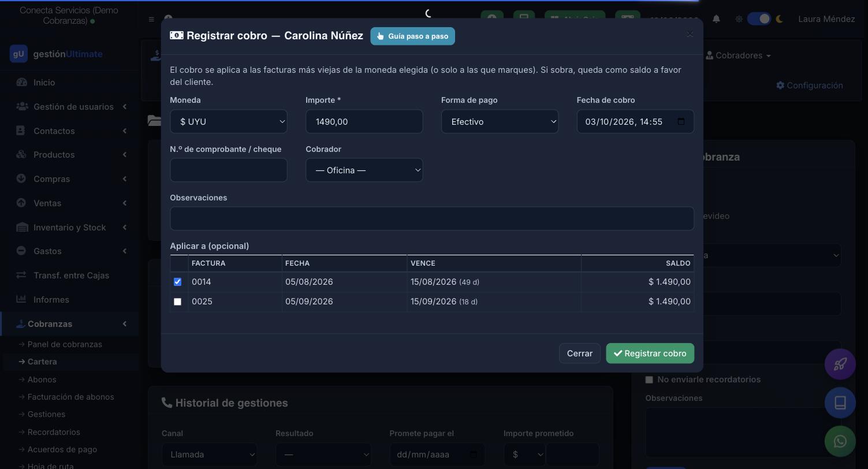
Task: Open the WhatsApp floating button
Action: (840, 441)
